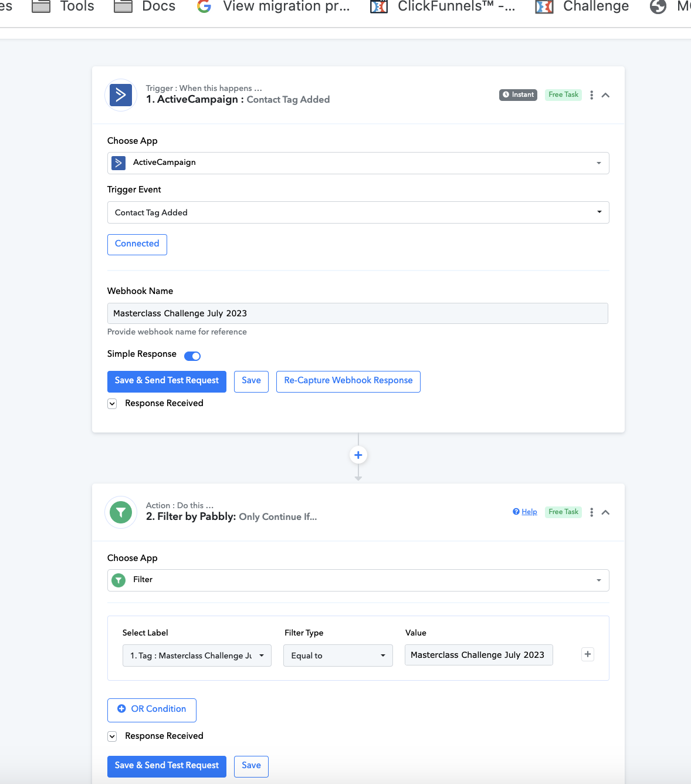Add another filter condition with the plus icon
This screenshot has height=784, width=691.
(x=588, y=654)
